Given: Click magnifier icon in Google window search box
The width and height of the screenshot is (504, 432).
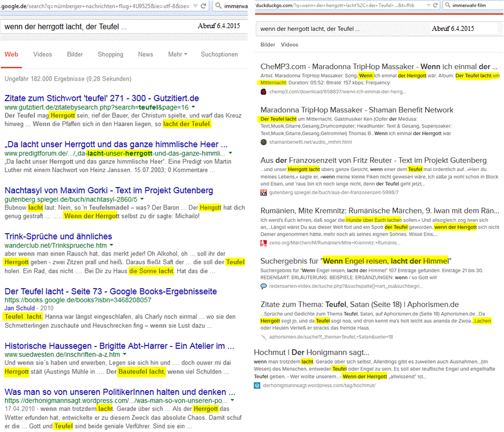Looking at the screenshot, I should 219,6.
